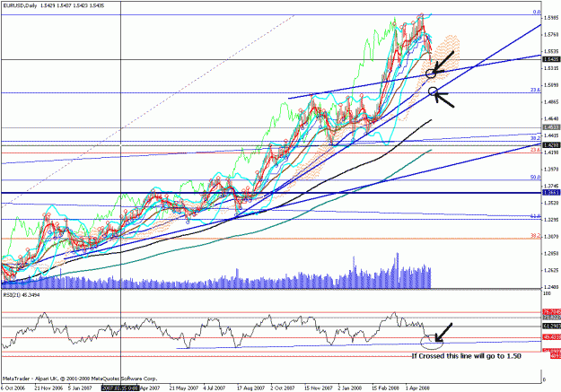Click the RSI(21) indicator label

click(x=22, y=295)
